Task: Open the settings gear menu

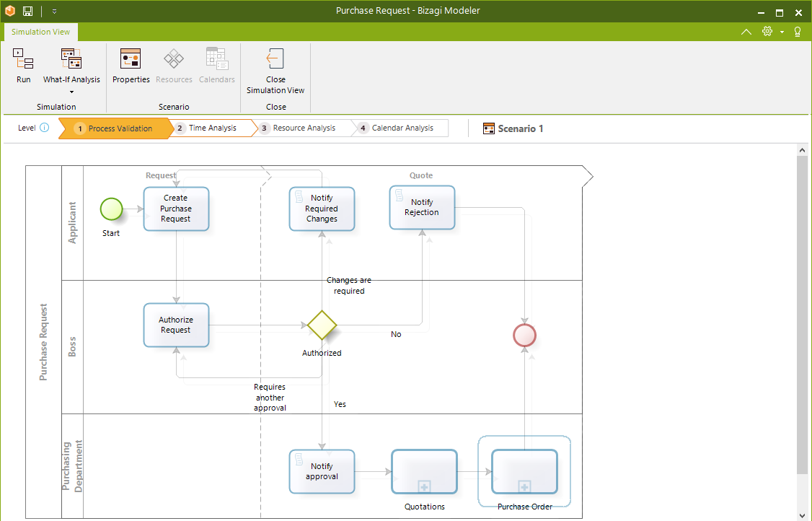Action: [767, 31]
